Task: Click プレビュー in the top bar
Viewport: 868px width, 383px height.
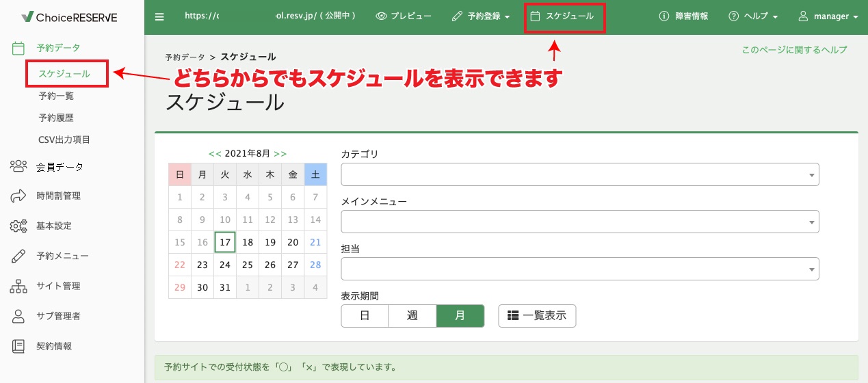Action: pyautogui.click(x=404, y=16)
